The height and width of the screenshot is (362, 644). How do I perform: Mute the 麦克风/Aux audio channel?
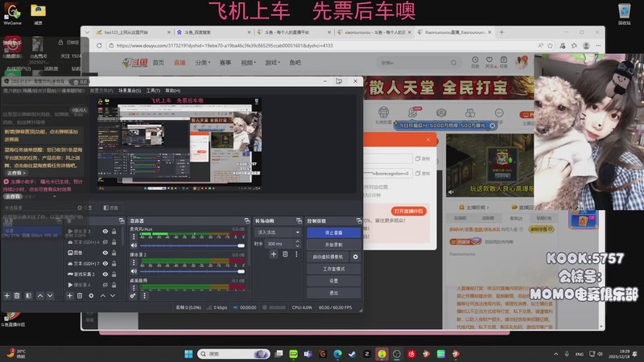[134, 245]
